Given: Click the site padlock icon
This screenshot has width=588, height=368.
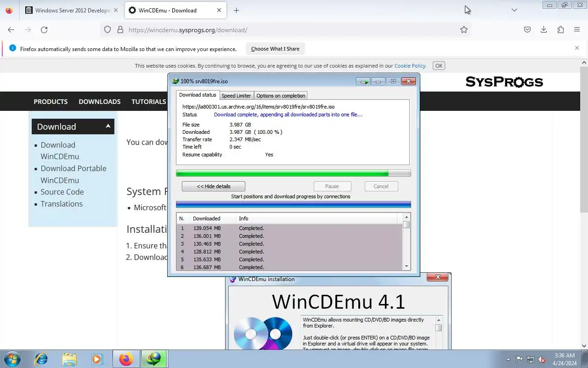Looking at the screenshot, I should (x=120, y=29).
